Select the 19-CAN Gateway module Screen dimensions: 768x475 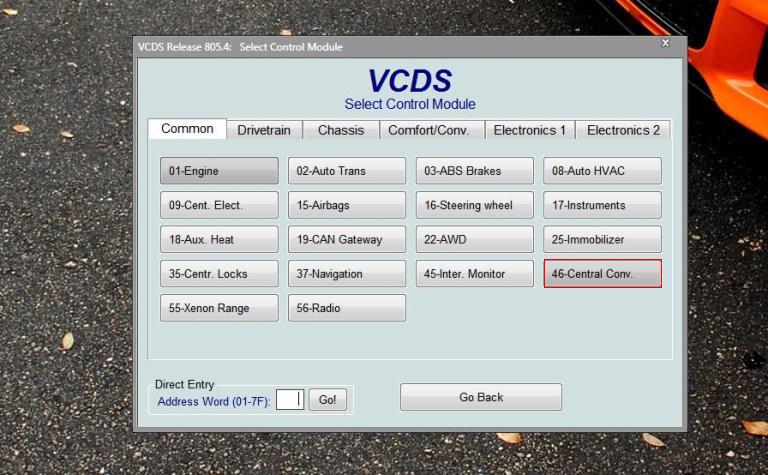click(x=347, y=240)
